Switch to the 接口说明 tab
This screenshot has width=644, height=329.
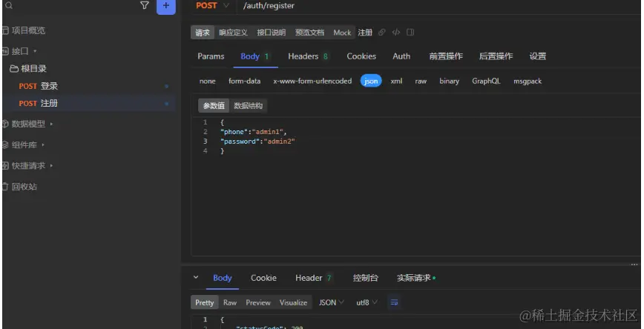pos(271,33)
